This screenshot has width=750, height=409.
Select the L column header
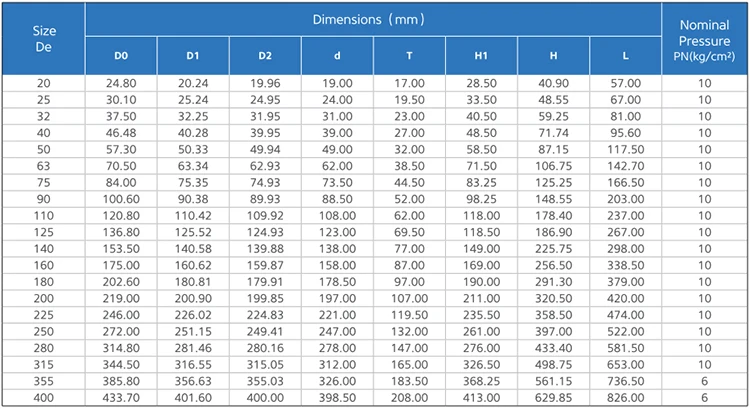(x=625, y=54)
